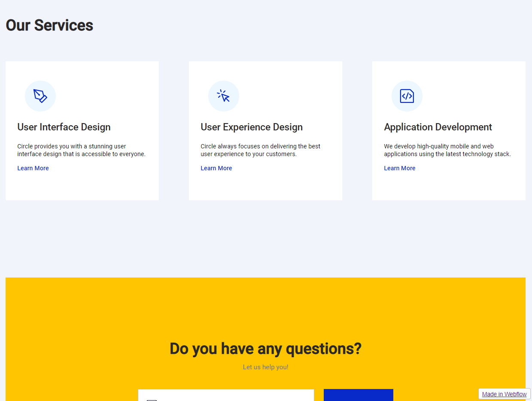Click the Our Services heading
532x401 pixels.
tap(49, 25)
